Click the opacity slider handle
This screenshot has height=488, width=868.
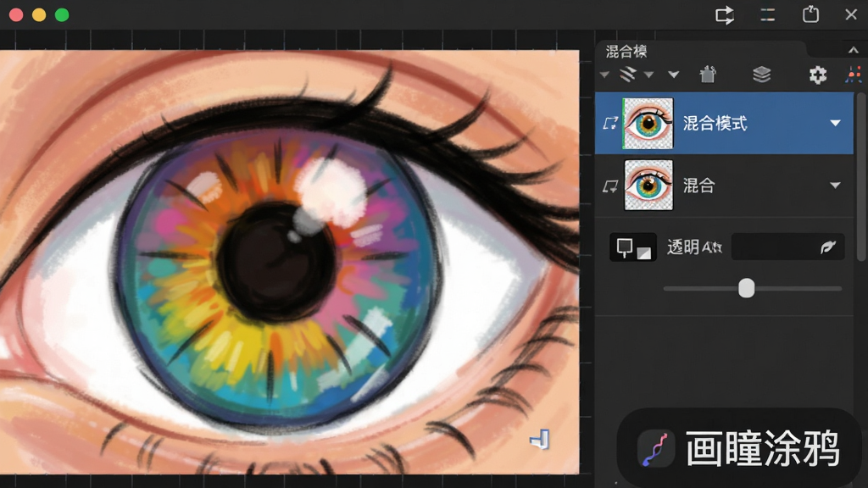pos(747,288)
